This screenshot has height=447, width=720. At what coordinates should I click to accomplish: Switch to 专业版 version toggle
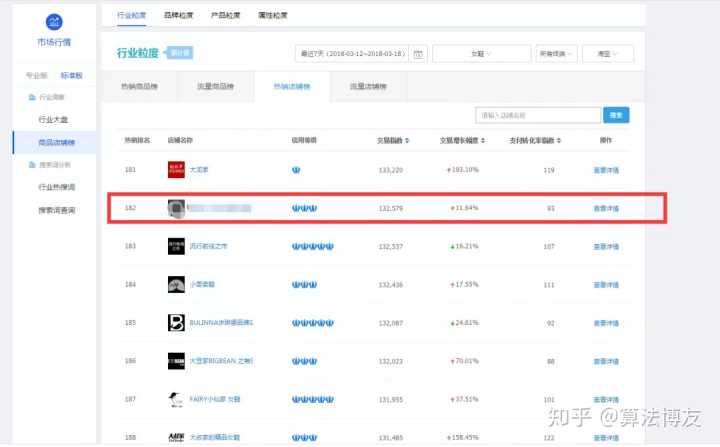coord(37,76)
